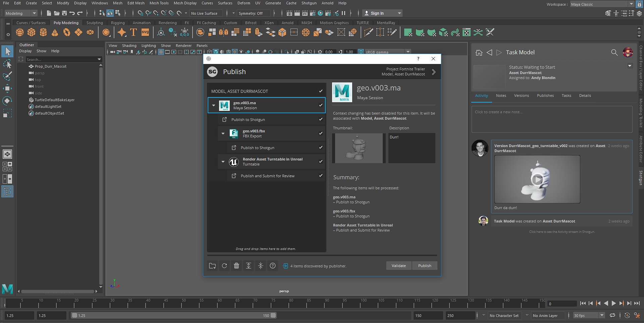Open the Maya Classic workspace dropdown
This screenshot has width=644, height=323.
point(602,4)
